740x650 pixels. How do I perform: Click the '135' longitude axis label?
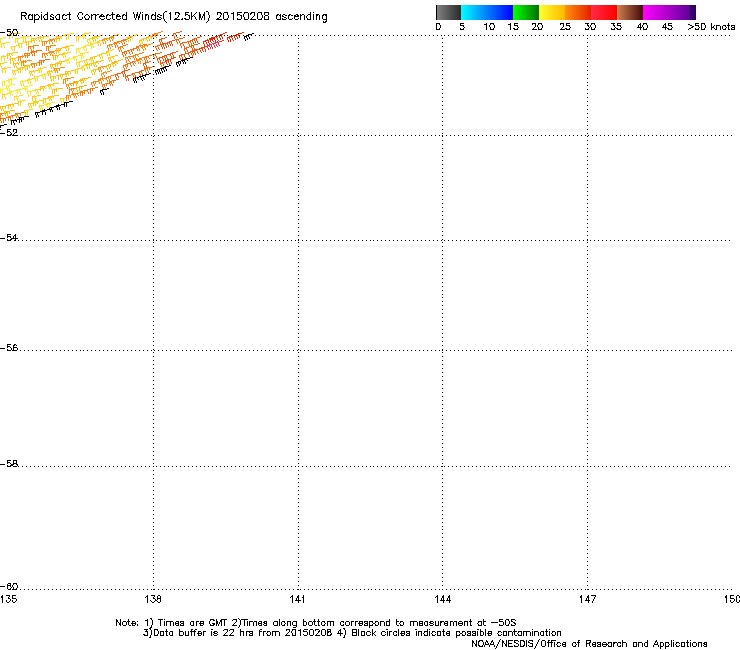coord(8,599)
